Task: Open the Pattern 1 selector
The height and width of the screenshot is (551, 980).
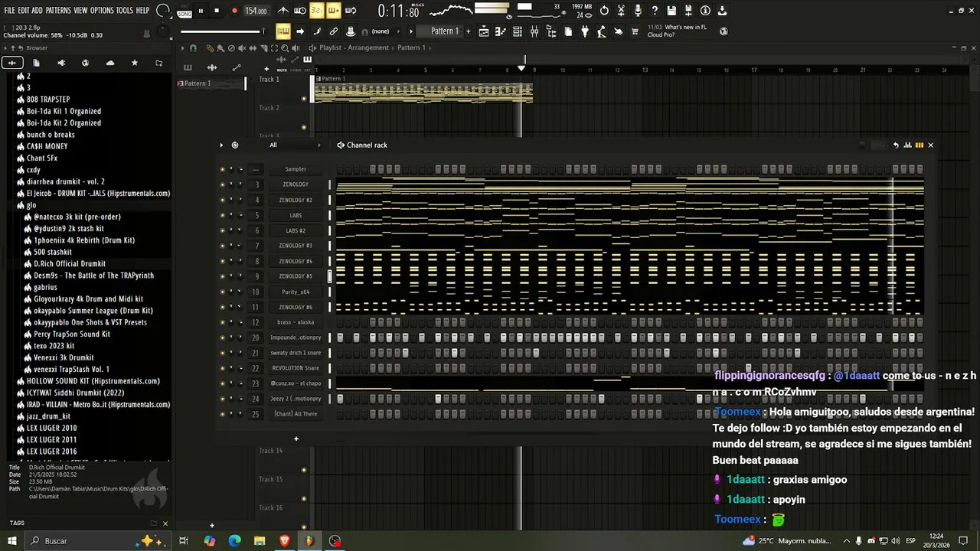Action: (445, 31)
